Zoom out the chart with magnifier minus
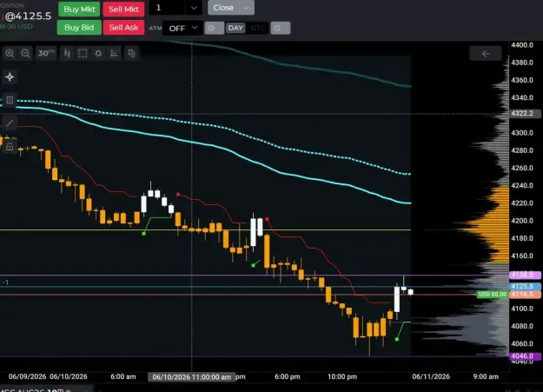 (25, 53)
